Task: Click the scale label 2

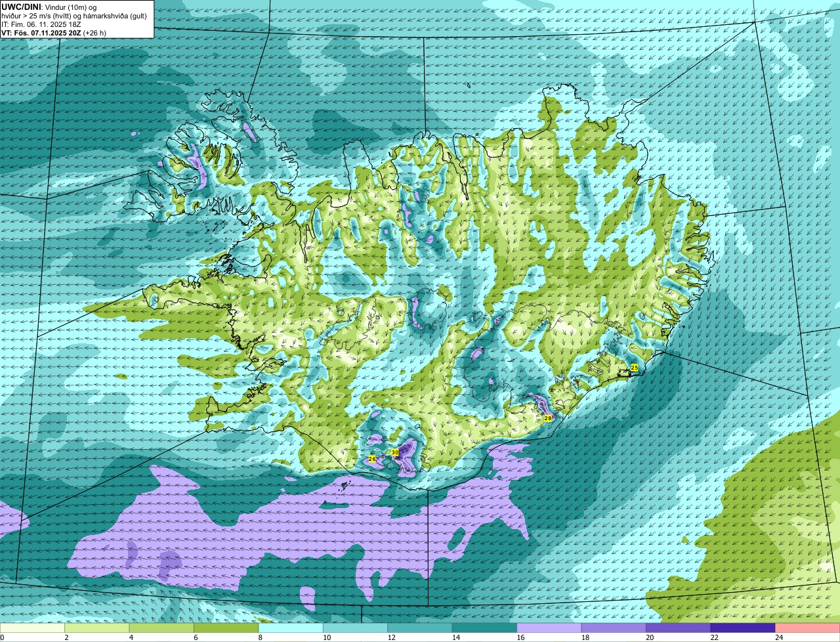Action: point(66,637)
